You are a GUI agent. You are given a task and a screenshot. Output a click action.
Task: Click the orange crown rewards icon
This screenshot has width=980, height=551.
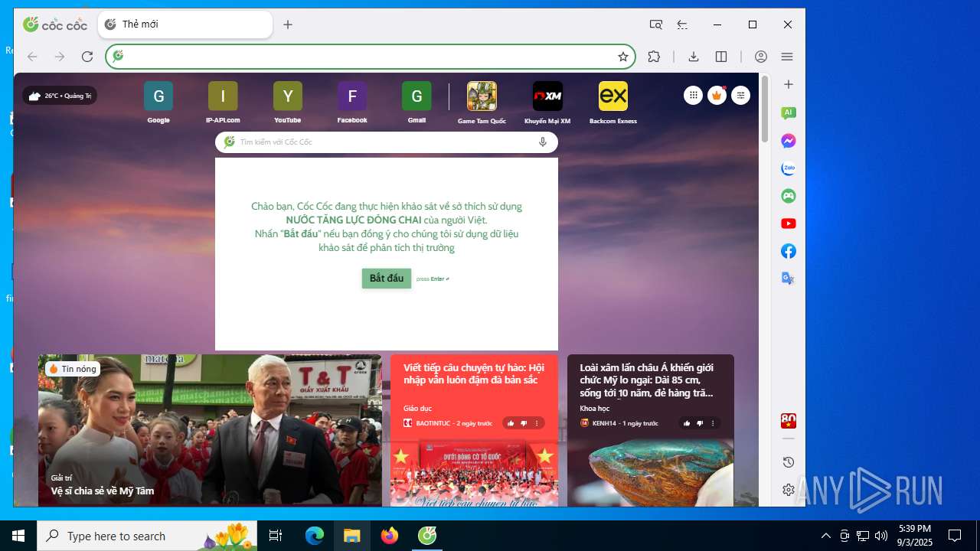tap(717, 96)
